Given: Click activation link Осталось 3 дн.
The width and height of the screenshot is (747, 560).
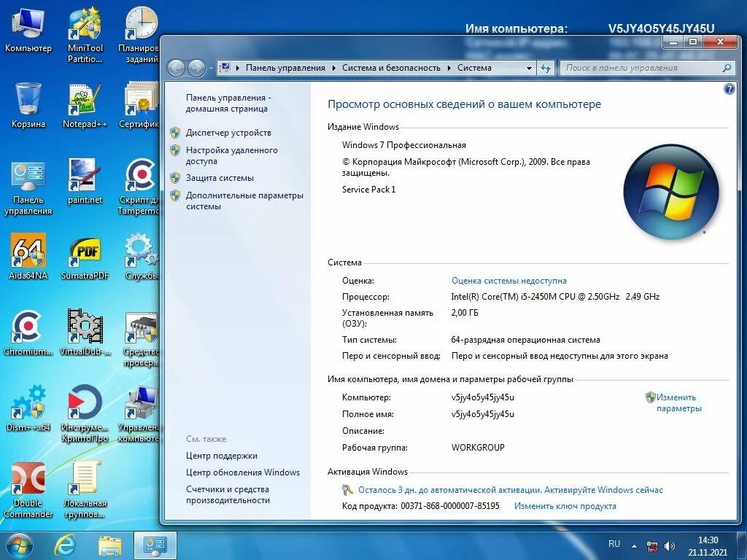Looking at the screenshot, I should (x=510, y=490).
